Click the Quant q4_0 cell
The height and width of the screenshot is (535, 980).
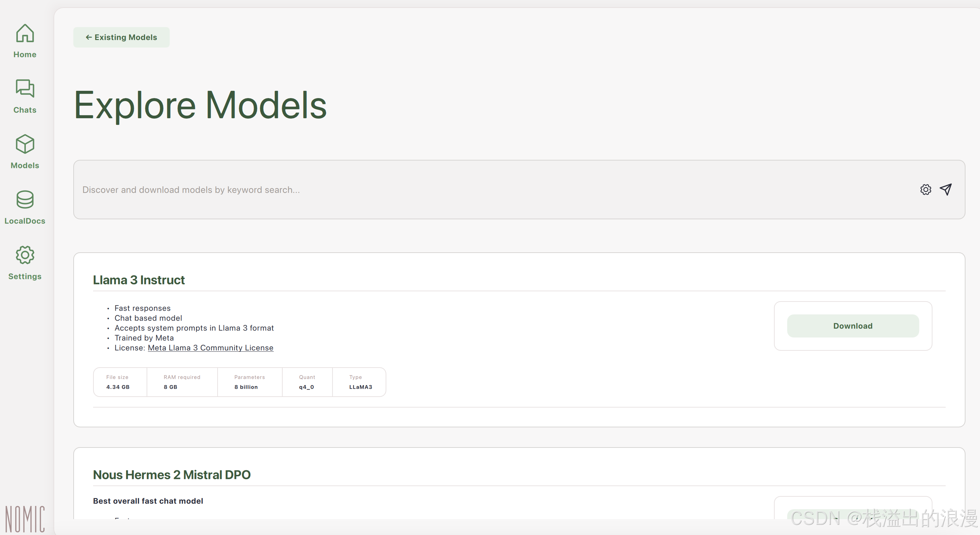(307, 382)
